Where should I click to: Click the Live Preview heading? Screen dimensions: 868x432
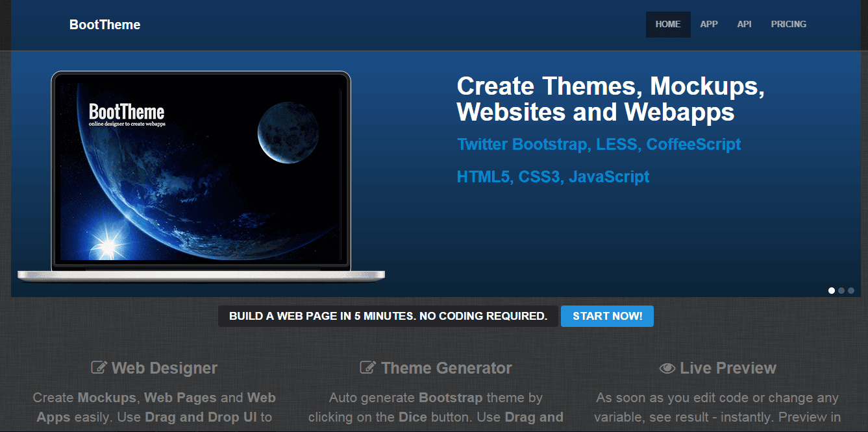click(x=718, y=368)
